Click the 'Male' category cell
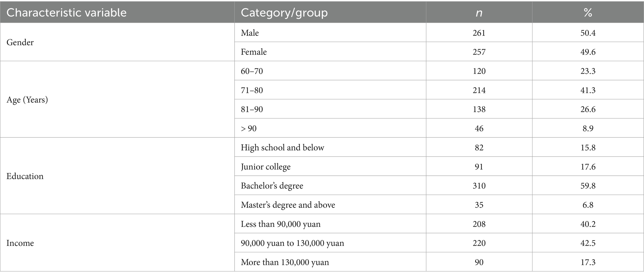 [250, 33]
